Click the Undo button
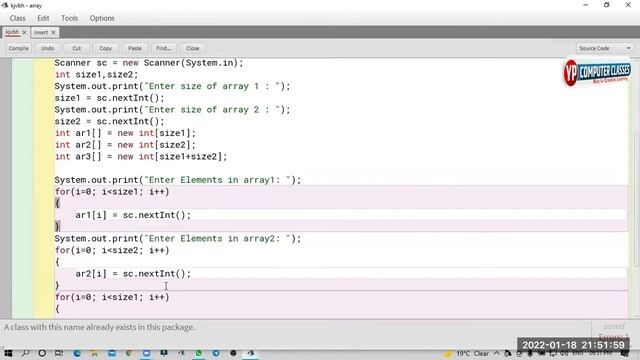Screen dimensions: 640x360 [47, 48]
